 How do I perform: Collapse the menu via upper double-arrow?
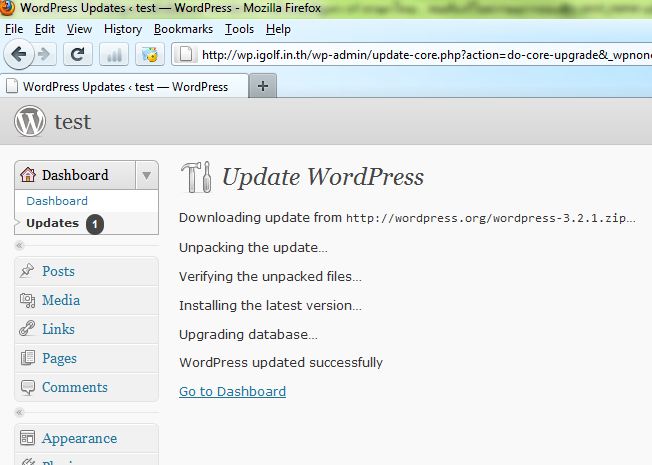click(19, 245)
